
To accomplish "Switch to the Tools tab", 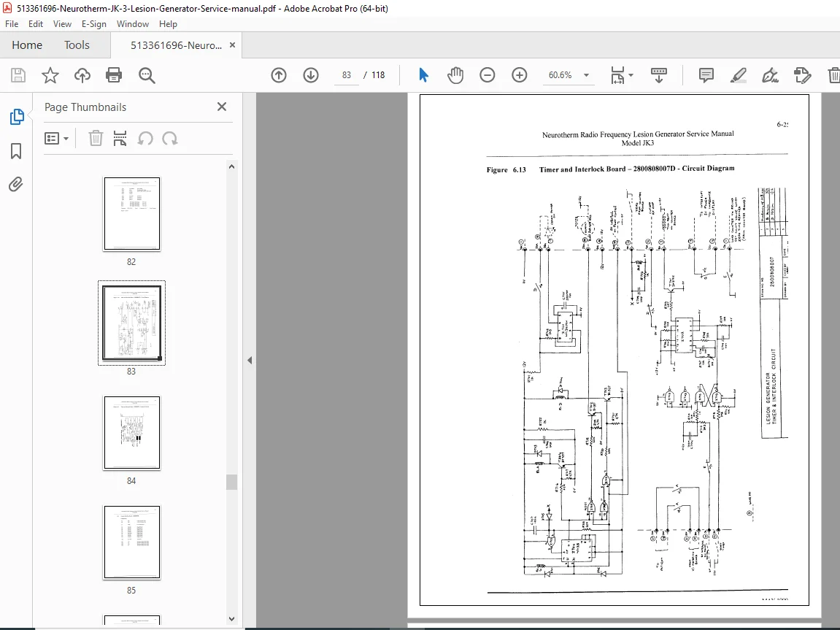I will (77, 45).
